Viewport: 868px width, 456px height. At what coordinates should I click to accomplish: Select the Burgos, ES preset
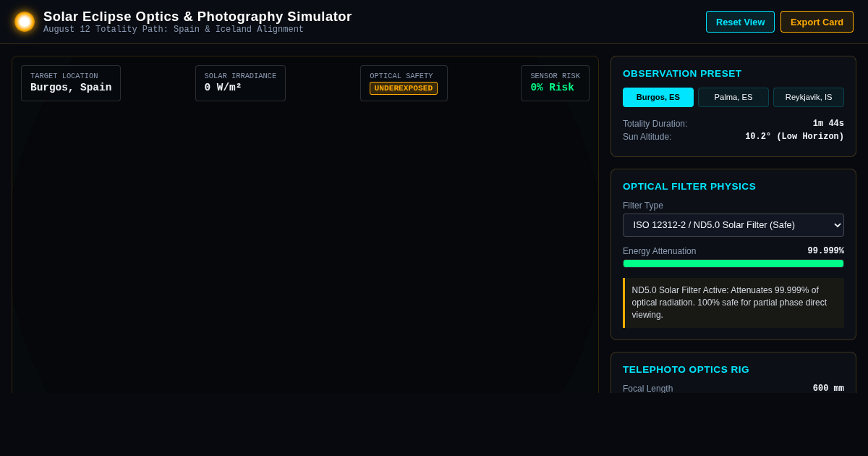[658, 97]
